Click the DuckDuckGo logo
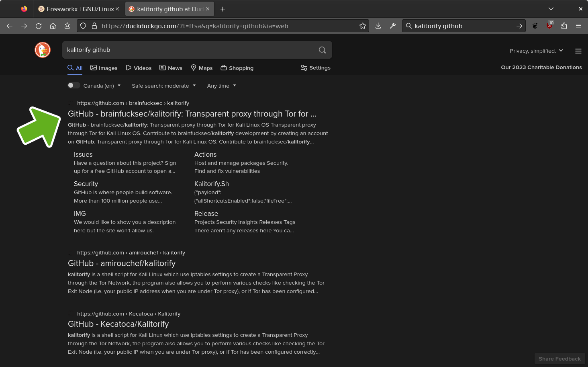Screen dimensions: 588x367 [x=43, y=50]
